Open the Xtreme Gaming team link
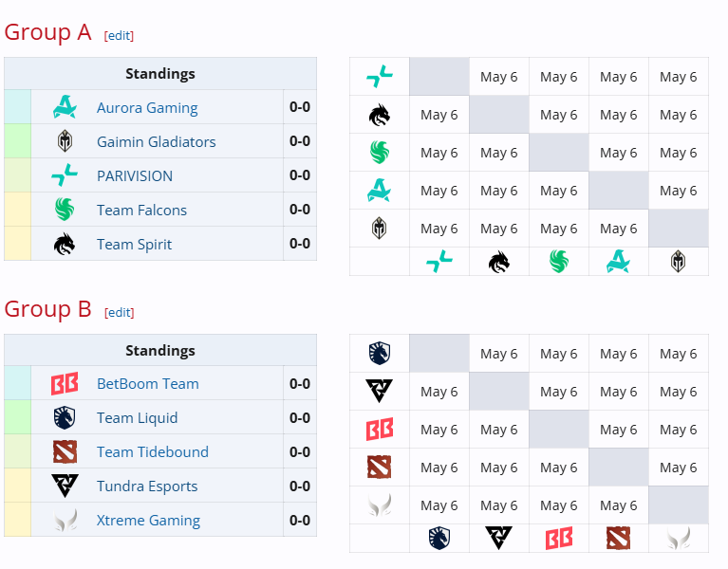Viewport: 728px width, 569px height. [148, 521]
